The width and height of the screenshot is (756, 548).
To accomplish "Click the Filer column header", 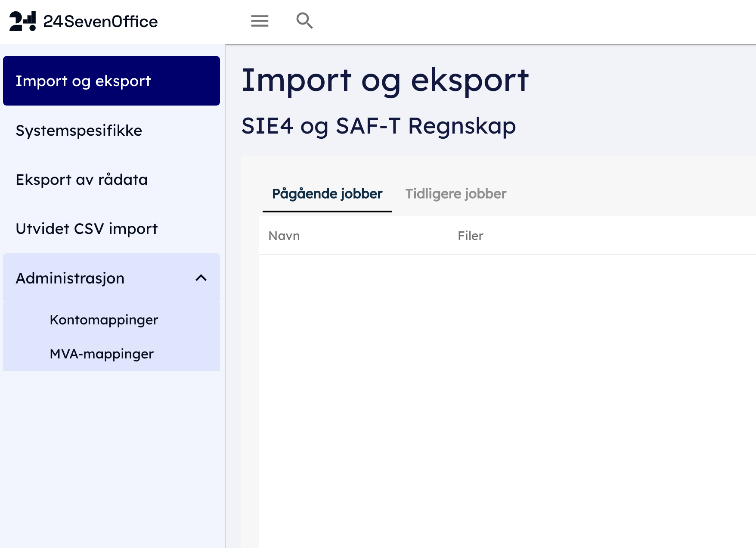I will 470,236.
